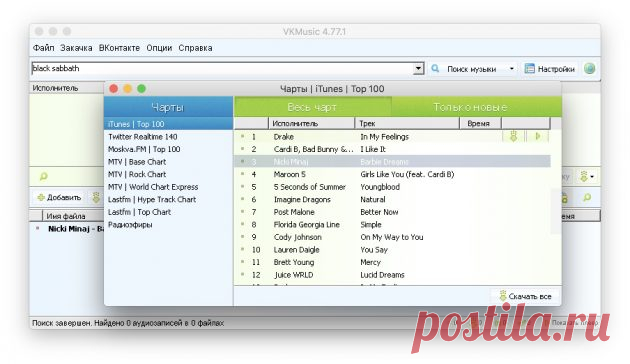The width and height of the screenshot is (630, 364).
Task: Maximize the Чарты window with the green button
Action: tap(141, 88)
